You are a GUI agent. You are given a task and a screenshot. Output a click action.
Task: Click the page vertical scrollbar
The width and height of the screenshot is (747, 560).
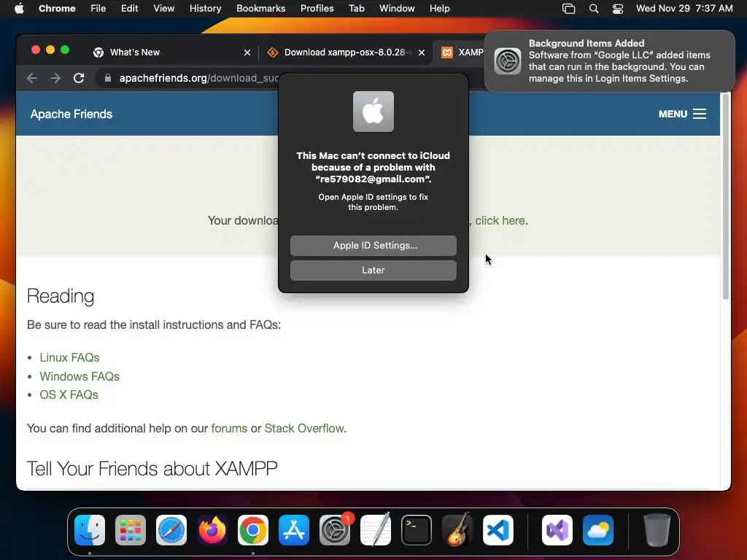tap(726, 196)
